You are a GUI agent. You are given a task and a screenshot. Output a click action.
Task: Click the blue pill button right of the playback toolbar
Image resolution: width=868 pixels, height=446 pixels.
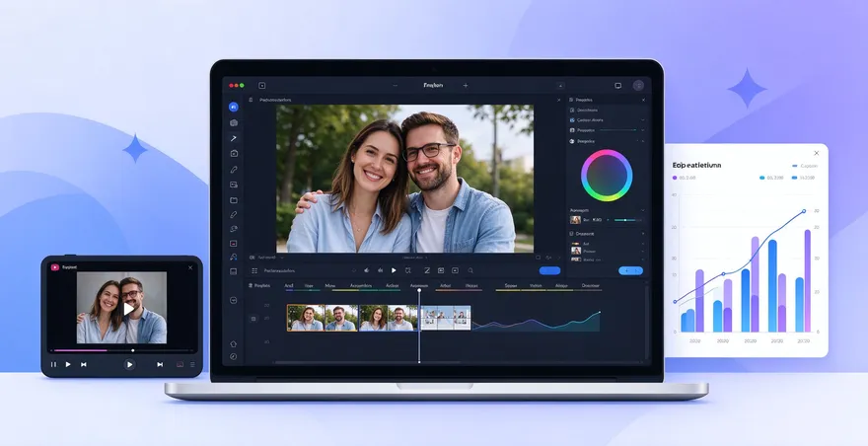click(x=549, y=270)
